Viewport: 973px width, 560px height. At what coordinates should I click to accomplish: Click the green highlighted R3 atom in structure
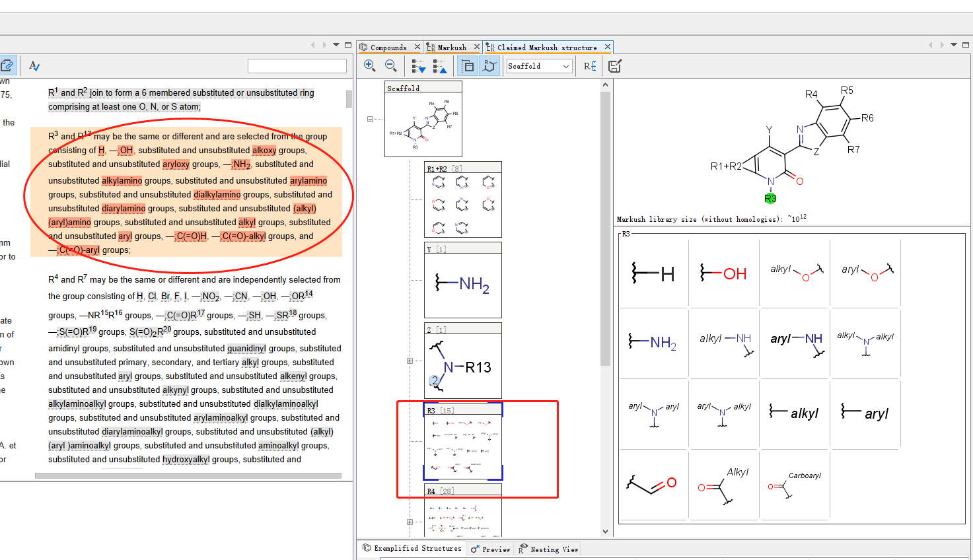tap(770, 198)
